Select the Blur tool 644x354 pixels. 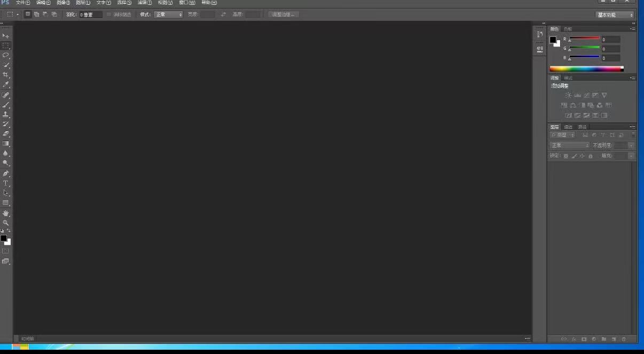[6, 153]
